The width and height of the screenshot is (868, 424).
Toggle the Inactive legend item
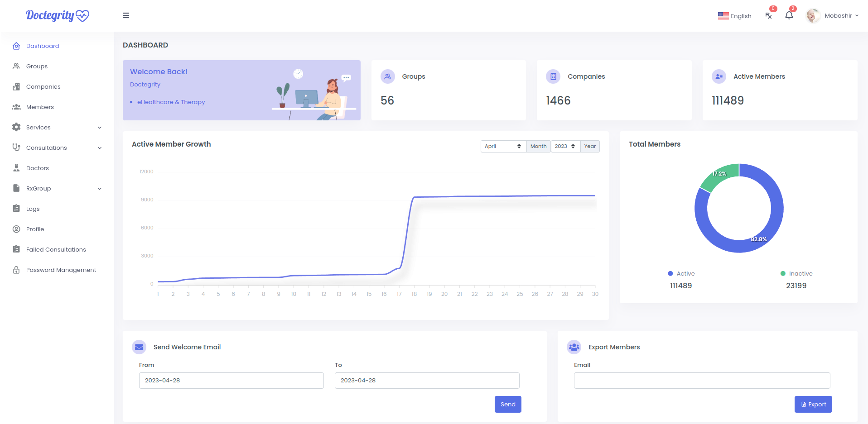(796, 273)
